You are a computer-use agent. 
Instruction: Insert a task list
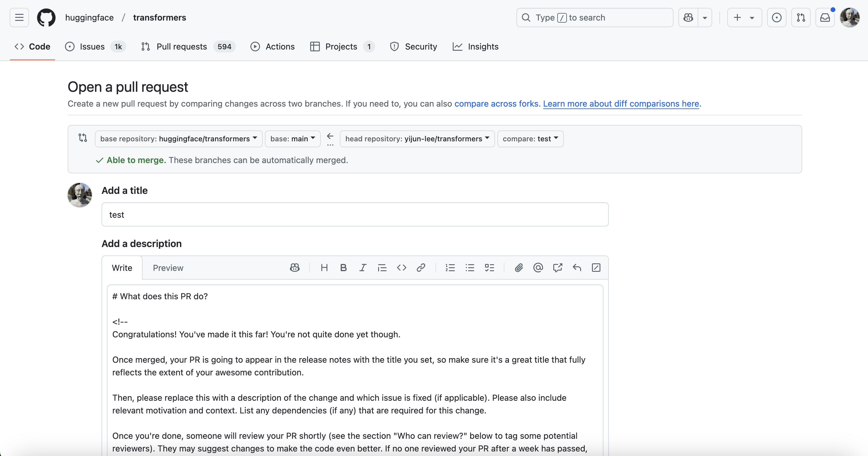[489, 268]
